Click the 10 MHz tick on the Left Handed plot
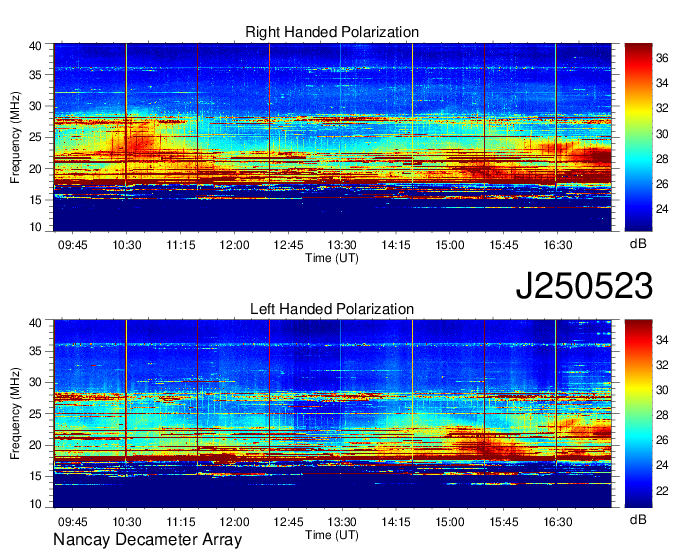 35,504
